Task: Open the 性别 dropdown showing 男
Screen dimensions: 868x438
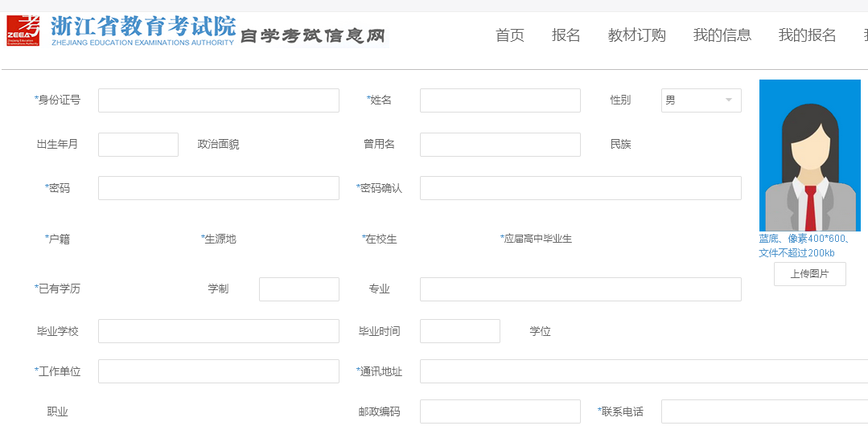Action: (x=701, y=100)
